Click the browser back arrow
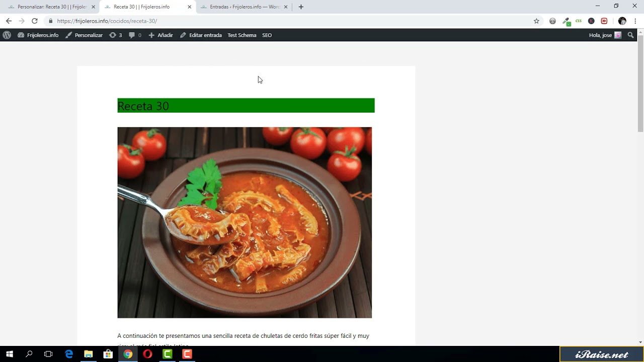This screenshot has height=362, width=644. pos(9,21)
